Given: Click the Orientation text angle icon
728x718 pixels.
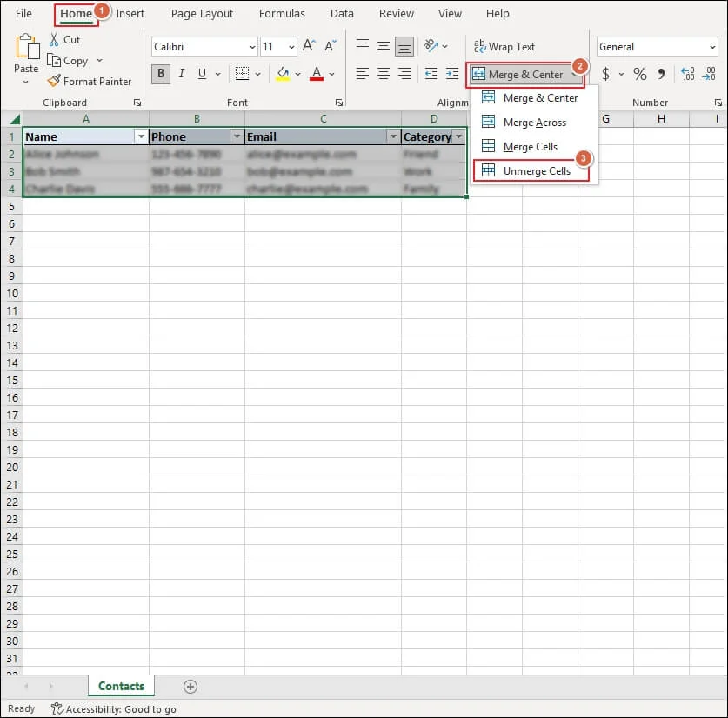Looking at the screenshot, I should click(431, 46).
